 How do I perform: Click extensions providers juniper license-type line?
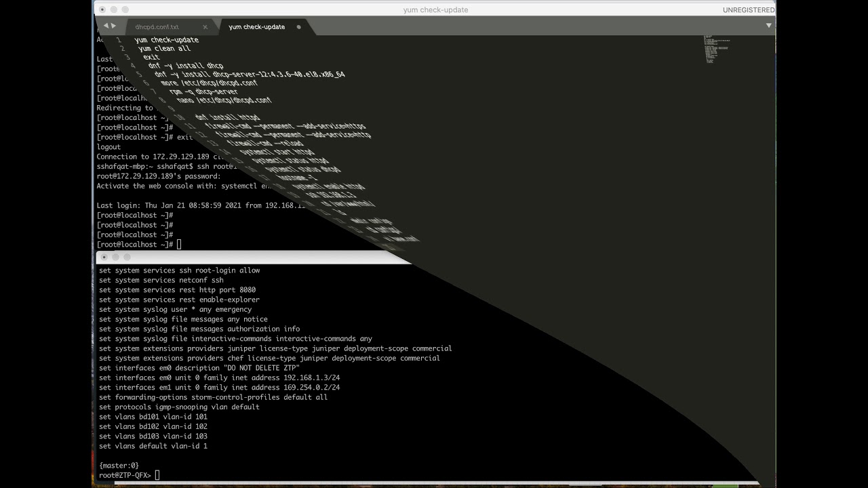click(x=275, y=348)
